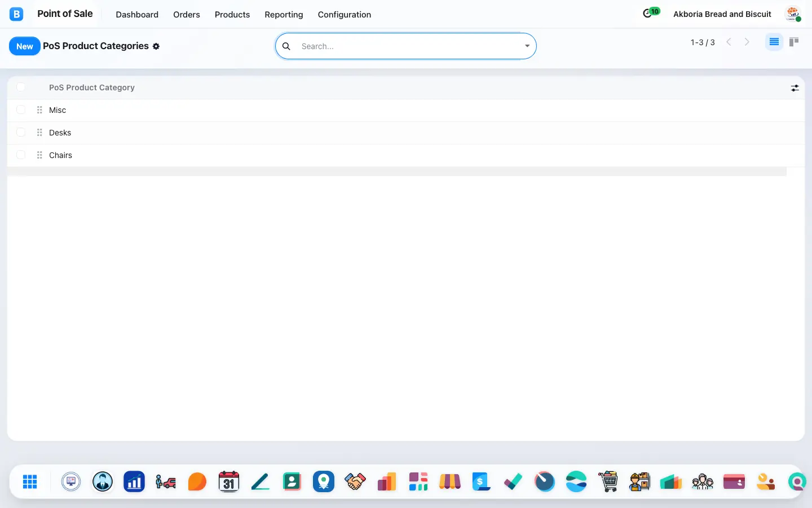Open the Dashboard menu
This screenshot has height=508, width=812.
[x=137, y=15]
